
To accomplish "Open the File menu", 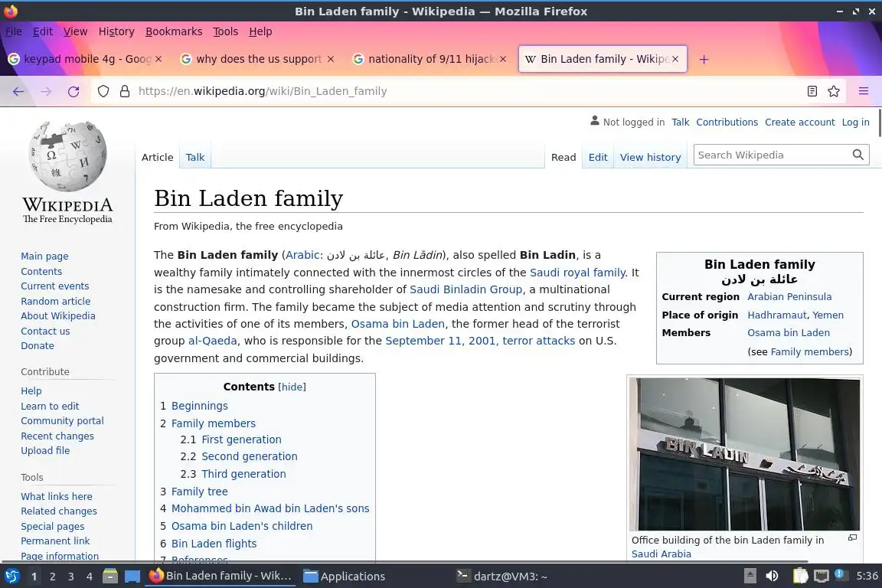I will 14,31.
